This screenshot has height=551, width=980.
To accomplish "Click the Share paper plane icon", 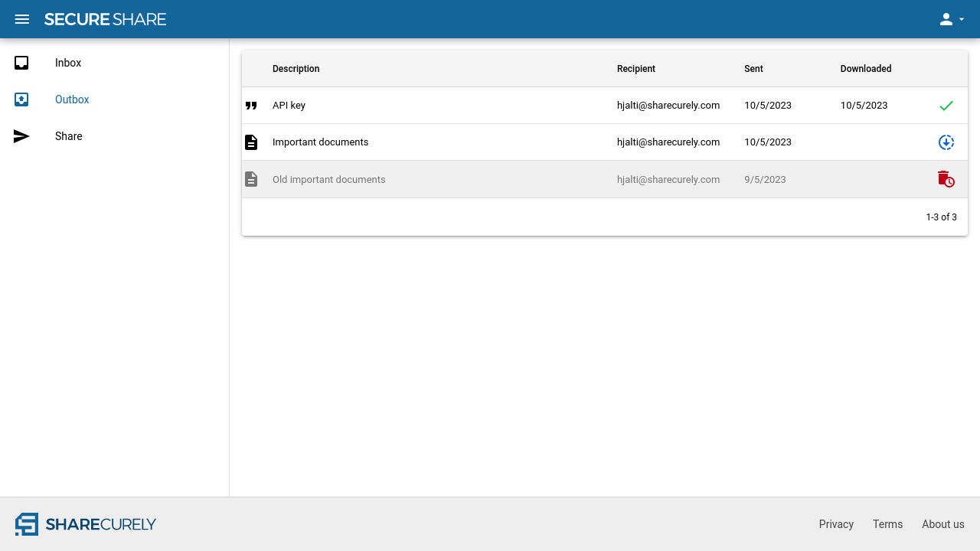I will (21, 136).
